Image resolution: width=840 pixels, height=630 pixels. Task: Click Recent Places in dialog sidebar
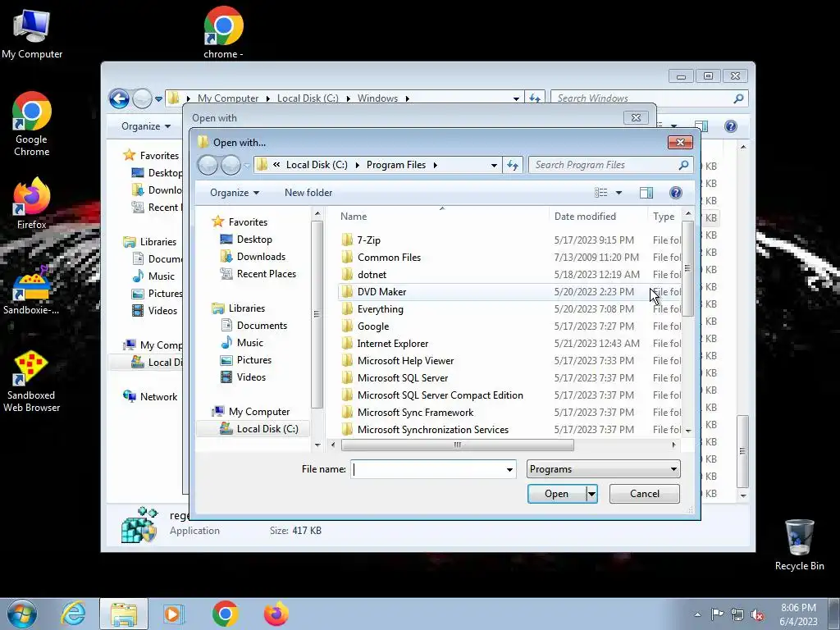tap(267, 274)
